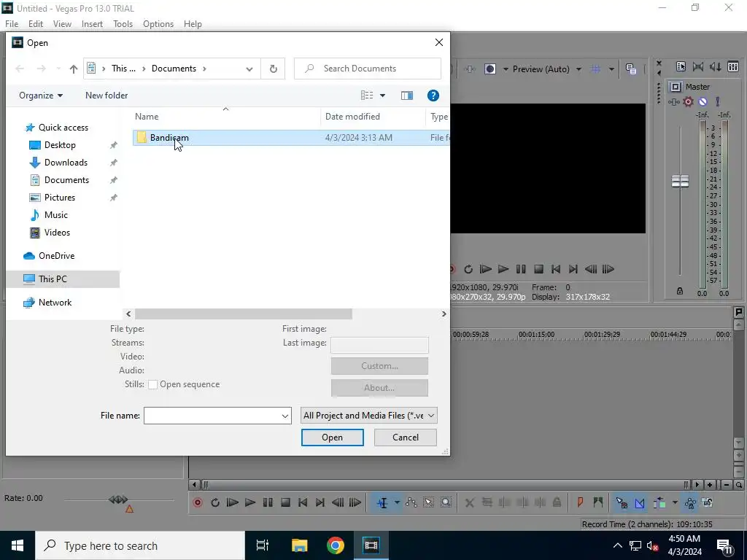Open the File name dropdown arrow
Screen dimensions: 747x560
pos(285,416)
